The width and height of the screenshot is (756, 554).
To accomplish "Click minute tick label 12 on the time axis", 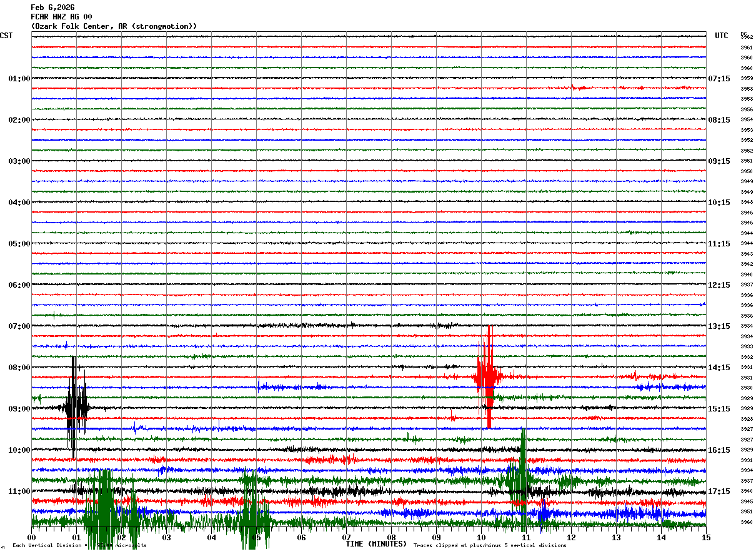I will pyautogui.click(x=571, y=538).
